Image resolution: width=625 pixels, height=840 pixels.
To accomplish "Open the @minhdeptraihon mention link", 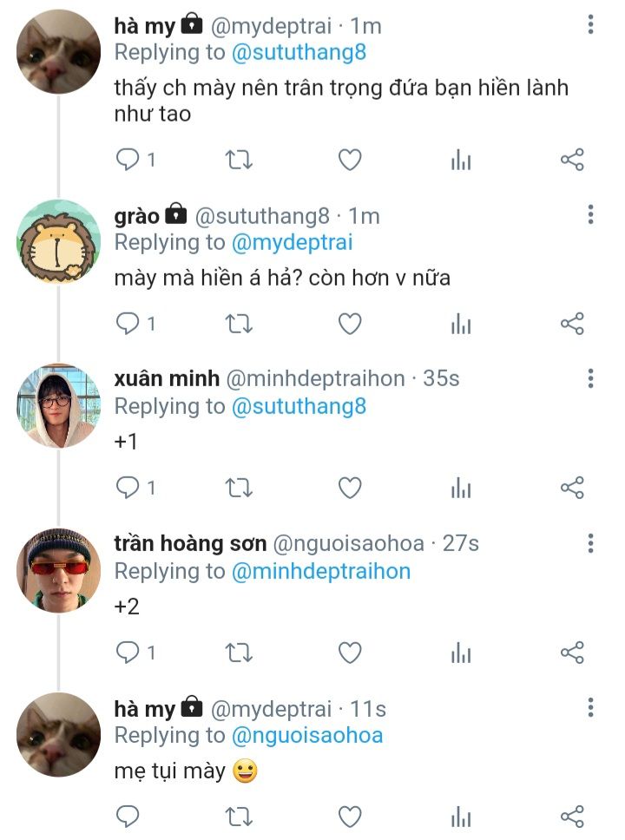I will 321,571.
